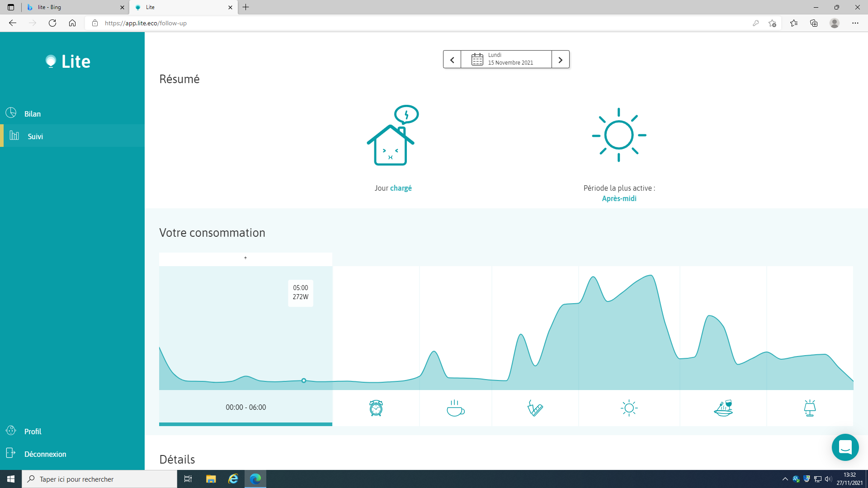Close the lite - Bing tab

point(122,7)
